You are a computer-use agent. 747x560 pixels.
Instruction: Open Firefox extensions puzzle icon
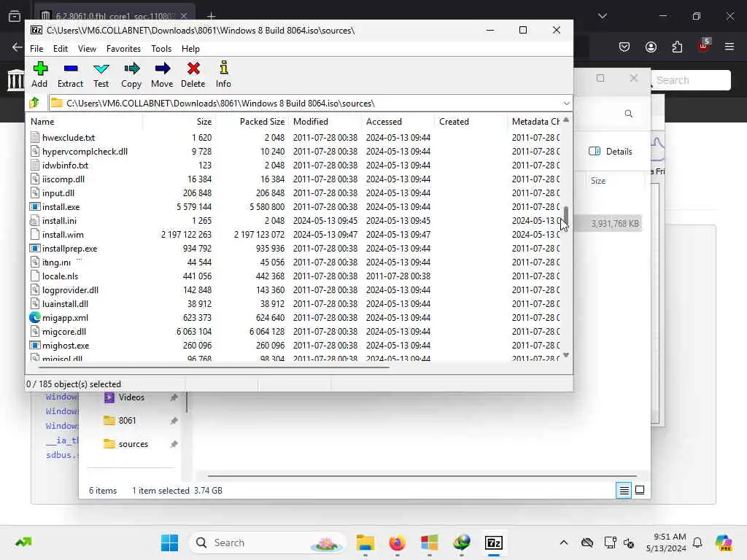click(678, 47)
